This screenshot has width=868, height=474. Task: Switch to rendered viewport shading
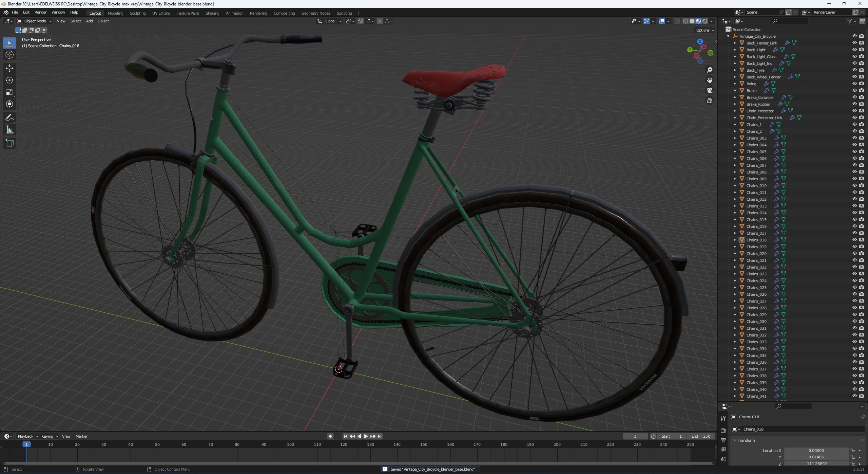(x=705, y=21)
